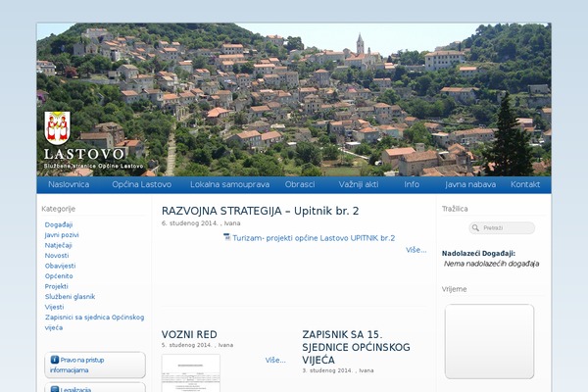Click document icon before Turizam projekti link
Viewport: 588px width, 392px height.
pyautogui.click(x=226, y=237)
